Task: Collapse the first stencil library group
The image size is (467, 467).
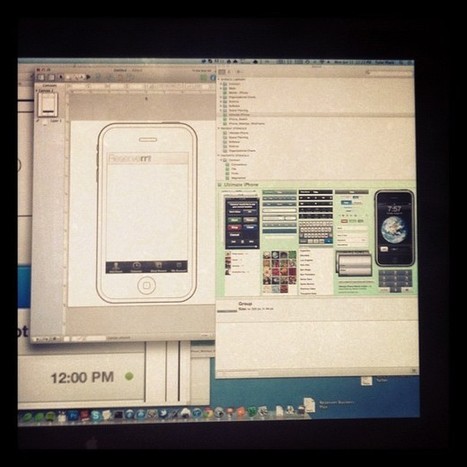Action: pyautogui.click(x=219, y=80)
